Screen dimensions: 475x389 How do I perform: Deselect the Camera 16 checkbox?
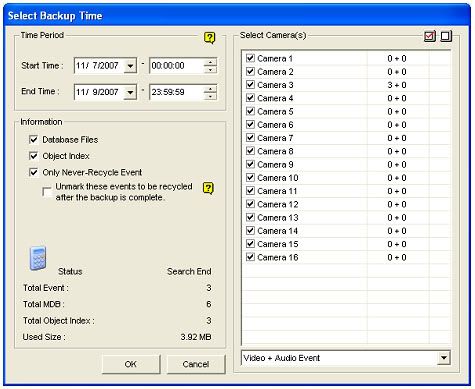250,257
